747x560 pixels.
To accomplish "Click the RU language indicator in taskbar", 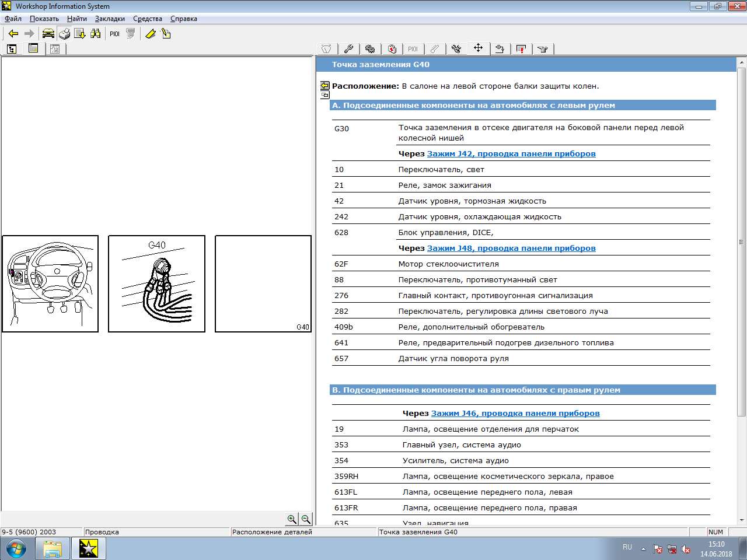I will coord(627,547).
